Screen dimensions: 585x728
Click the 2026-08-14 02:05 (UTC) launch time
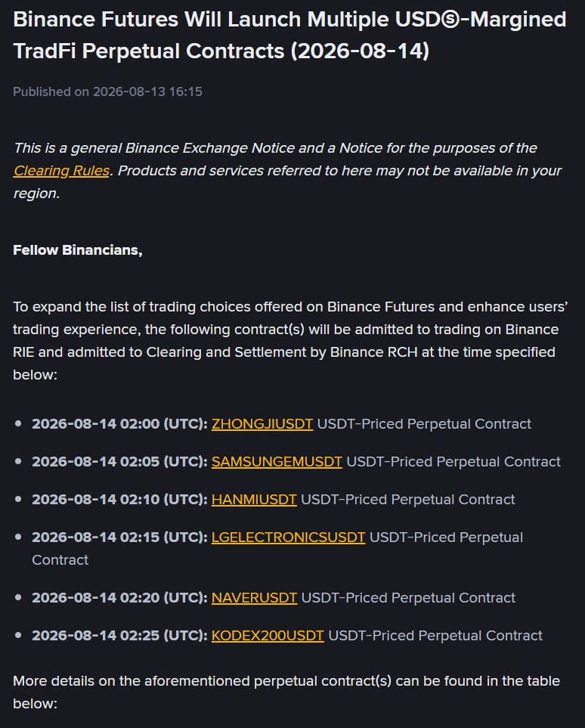click(x=119, y=461)
